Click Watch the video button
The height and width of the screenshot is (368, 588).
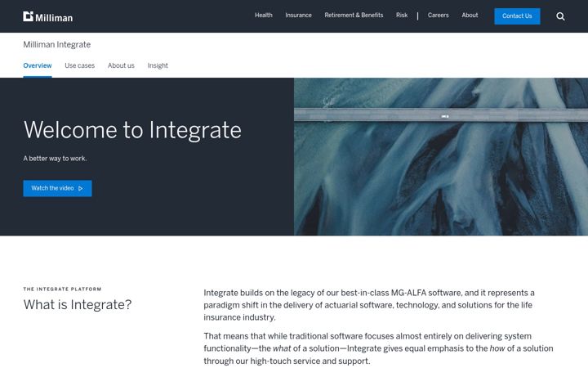(x=57, y=188)
